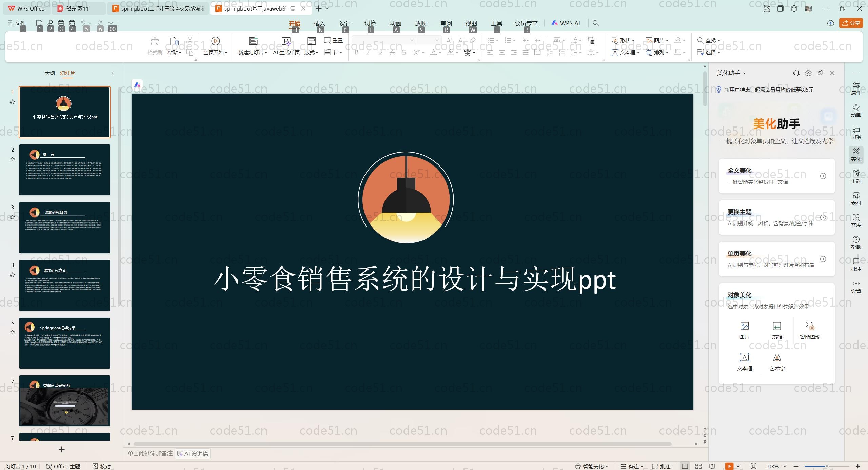Switch to the 插入 ribbon tab
This screenshot has width=868, height=470.
(x=320, y=23)
